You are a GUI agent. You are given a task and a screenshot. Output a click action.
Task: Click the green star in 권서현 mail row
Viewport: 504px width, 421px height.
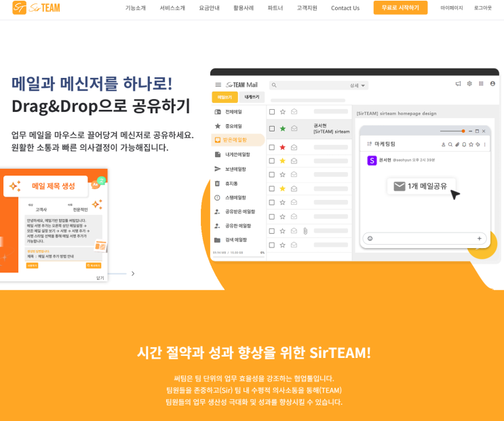click(283, 128)
